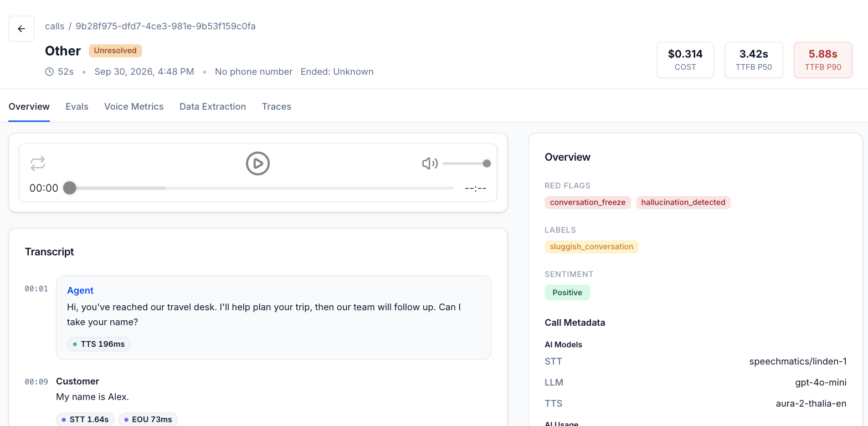The height and width of the screenshot is (426, 868).
Task: Click the STT 1.64s latency chip
Action: coord(85,419)
